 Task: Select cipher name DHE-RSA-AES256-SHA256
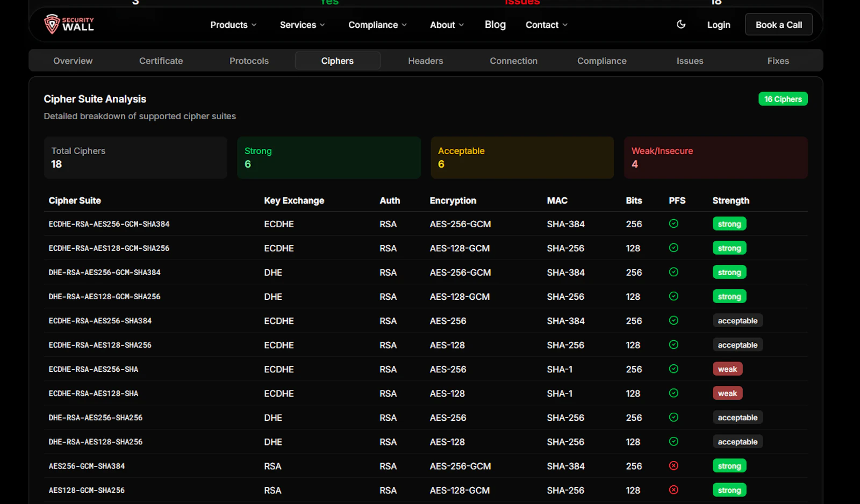coord(96,417)
